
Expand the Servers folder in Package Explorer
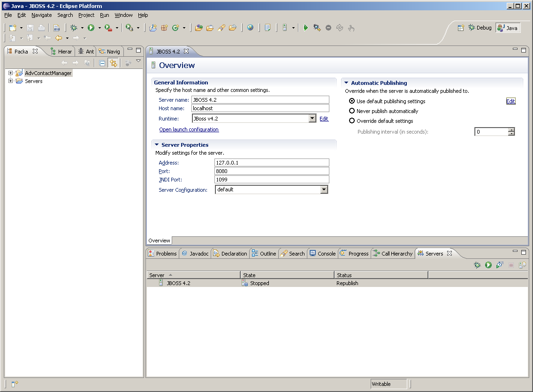pos(10,81)
